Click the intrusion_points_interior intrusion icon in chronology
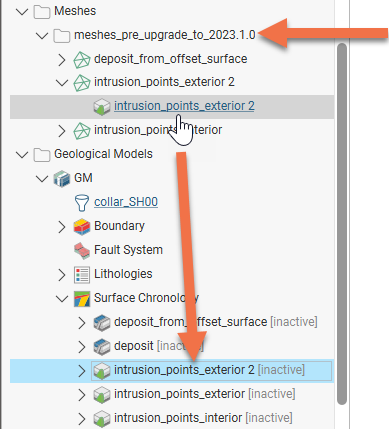 click(x=102, y=419)
